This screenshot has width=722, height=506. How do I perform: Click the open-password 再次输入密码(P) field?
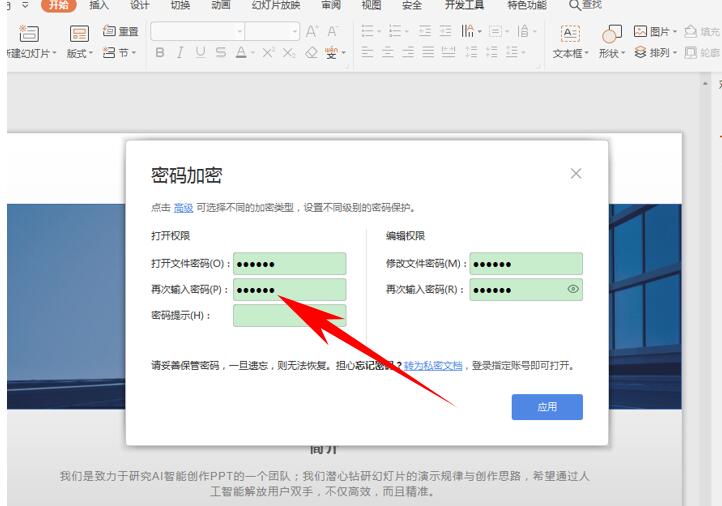(x=290, y=290)
